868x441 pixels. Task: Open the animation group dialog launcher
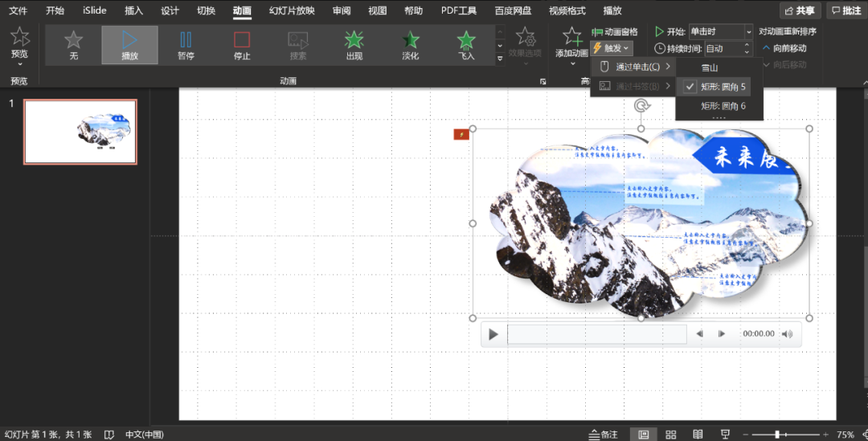(542, 81)
